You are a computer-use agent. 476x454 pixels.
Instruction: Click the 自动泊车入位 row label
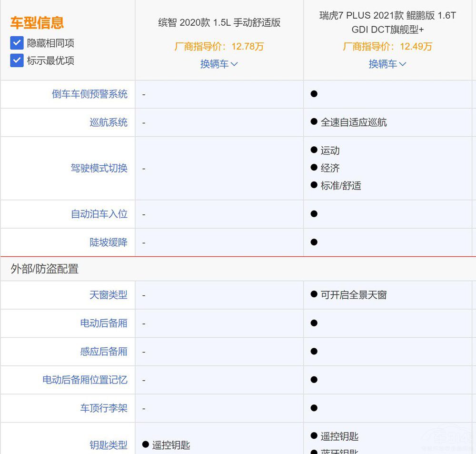tap(99, 214)
